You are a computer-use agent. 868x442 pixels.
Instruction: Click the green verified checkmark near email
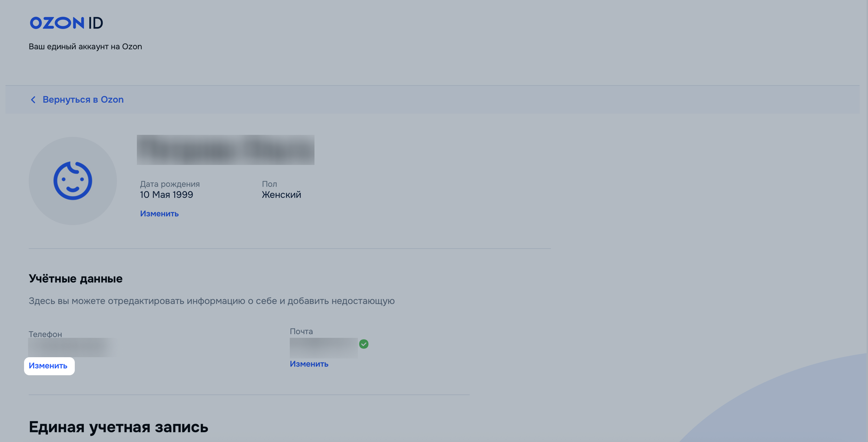point(364,344)
